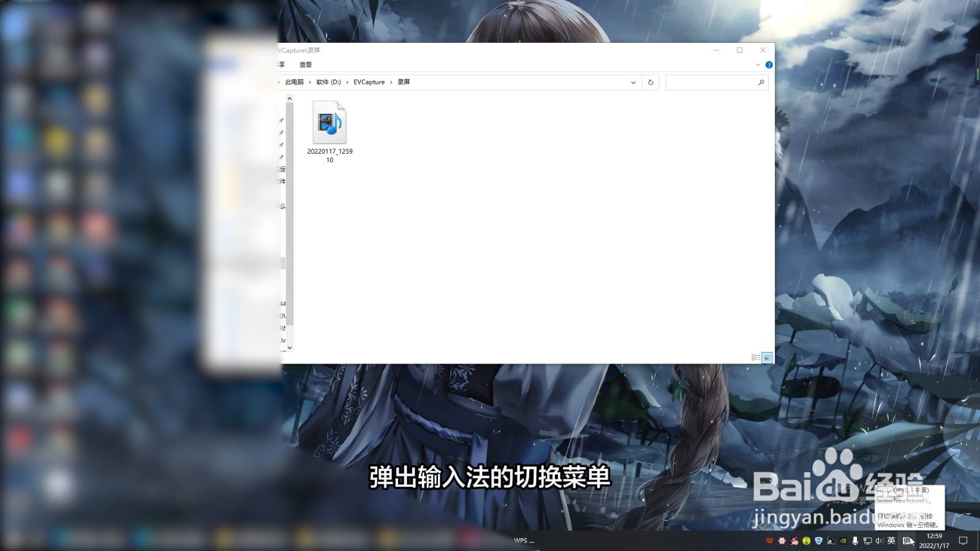This screenshot has height=551, width=980.
Task: Close the Explorer window
Action: 763,50
